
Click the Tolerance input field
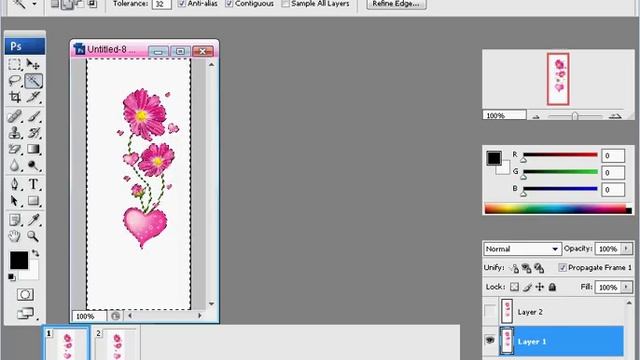161,4
